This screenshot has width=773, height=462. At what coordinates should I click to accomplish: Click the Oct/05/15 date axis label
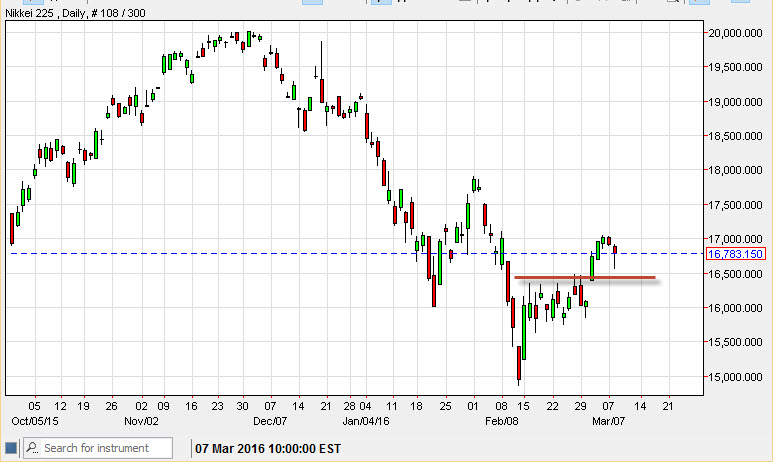click(x=35, y=422)
